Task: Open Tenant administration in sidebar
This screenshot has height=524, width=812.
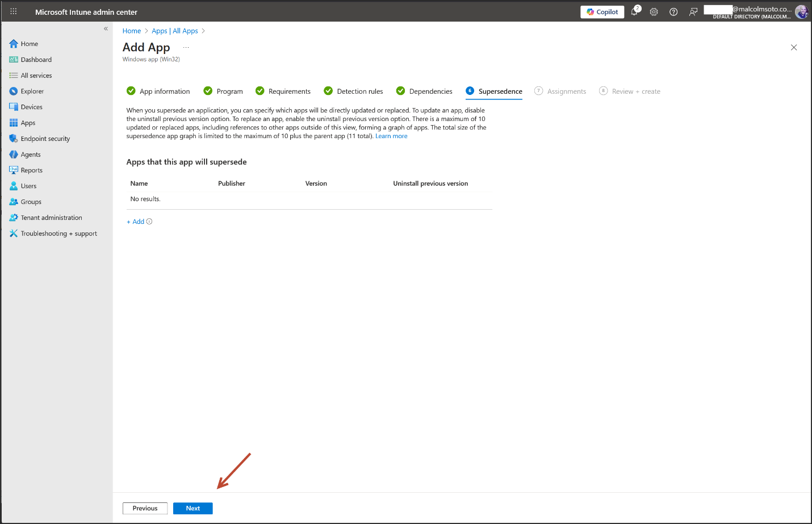Action: click(x=51, y=218)
